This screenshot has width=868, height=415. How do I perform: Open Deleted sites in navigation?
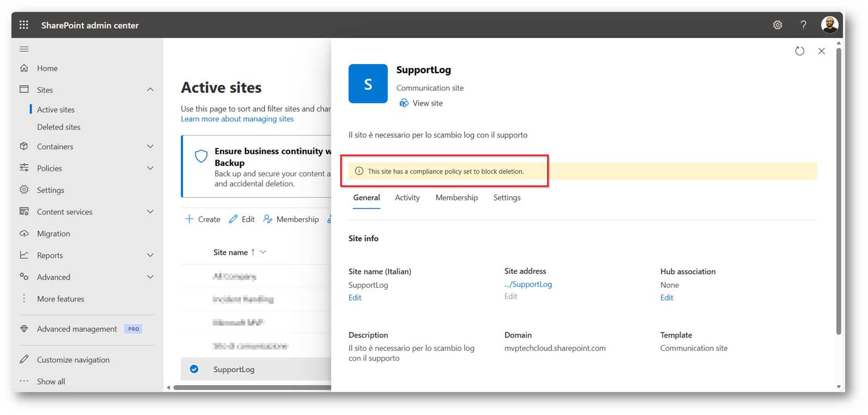pos(59,127)
